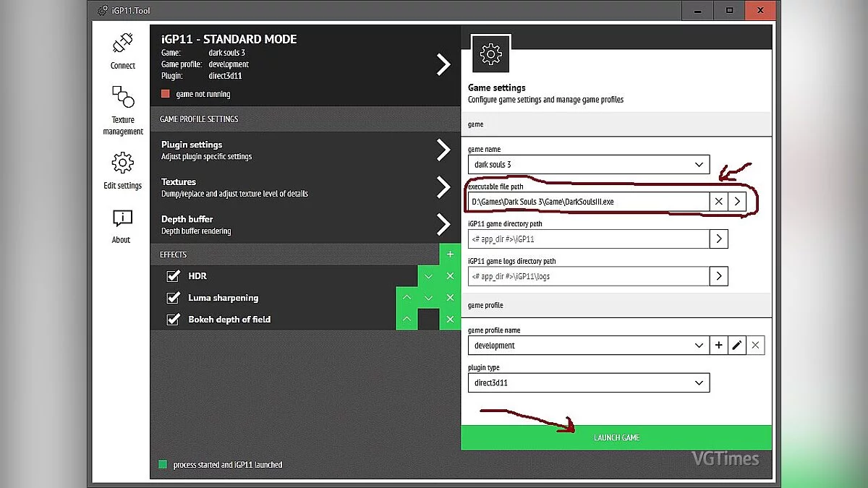
Task: Click inside the executable file path field
Action: tap(589, 202)
